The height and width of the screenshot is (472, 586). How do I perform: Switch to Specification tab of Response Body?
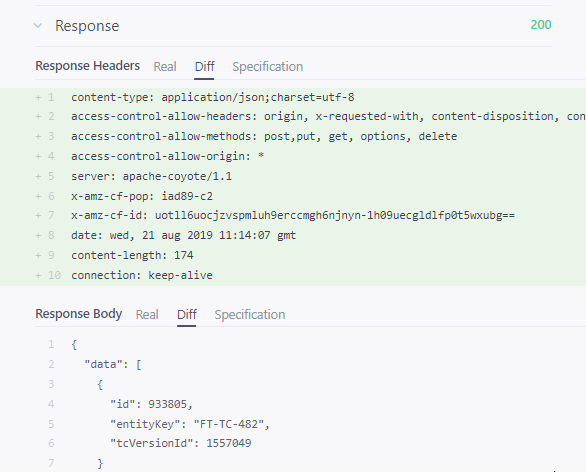250,314
